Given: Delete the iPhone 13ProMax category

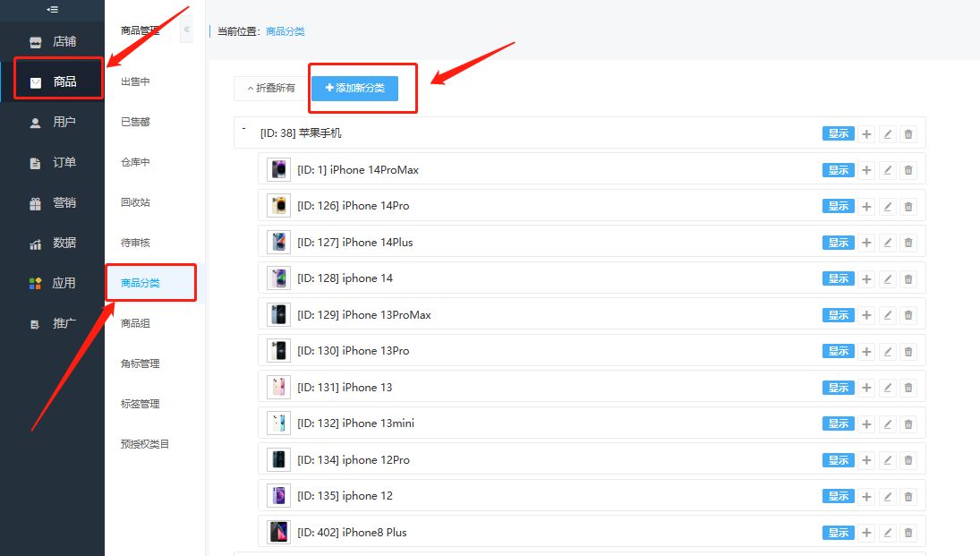Looking at the screenshot, I should pyautogui.click(x=908, y=315).
